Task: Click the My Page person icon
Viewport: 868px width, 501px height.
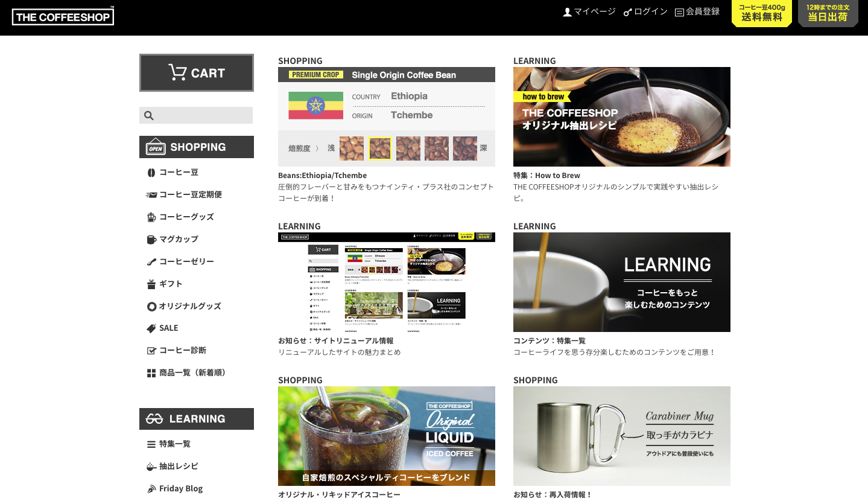Action: pos(567,12)
